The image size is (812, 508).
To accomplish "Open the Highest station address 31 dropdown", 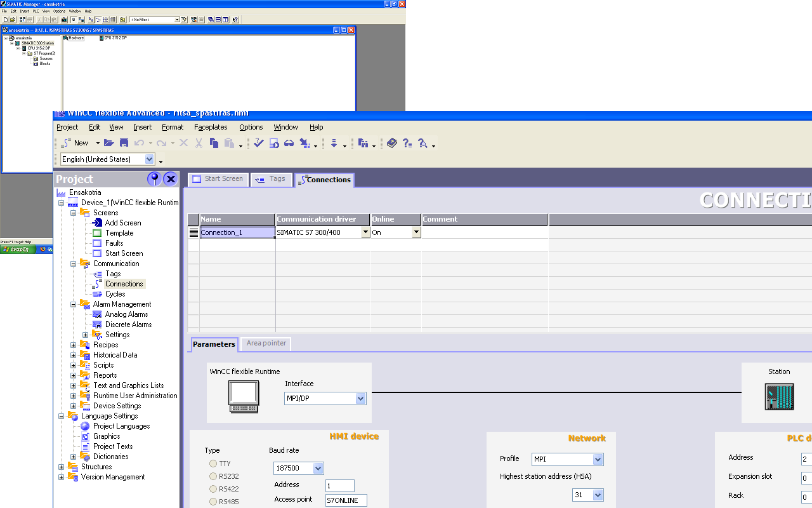I will click(x=598, y=495).
